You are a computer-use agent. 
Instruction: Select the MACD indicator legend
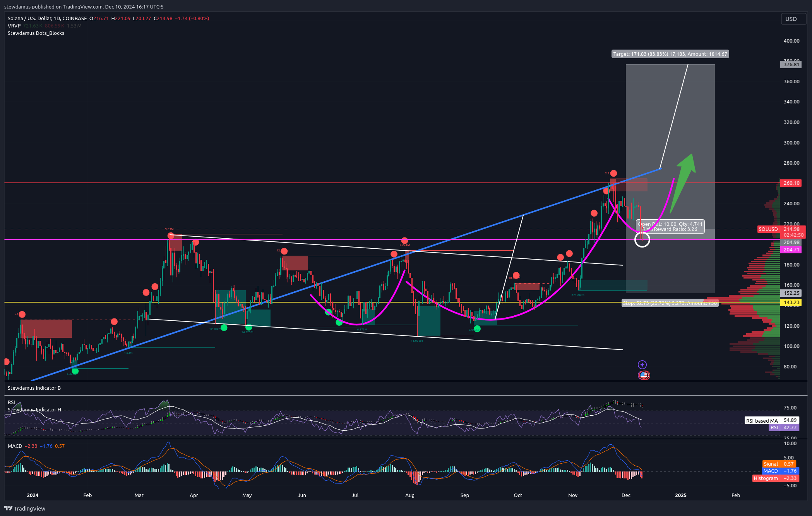coord(15,446)
